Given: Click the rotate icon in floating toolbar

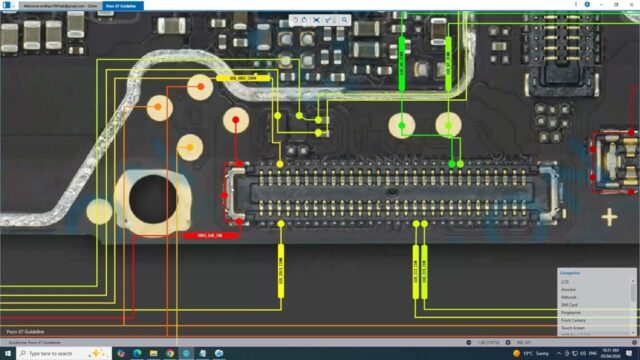Looking at the screenshot, I should (305, 20).
